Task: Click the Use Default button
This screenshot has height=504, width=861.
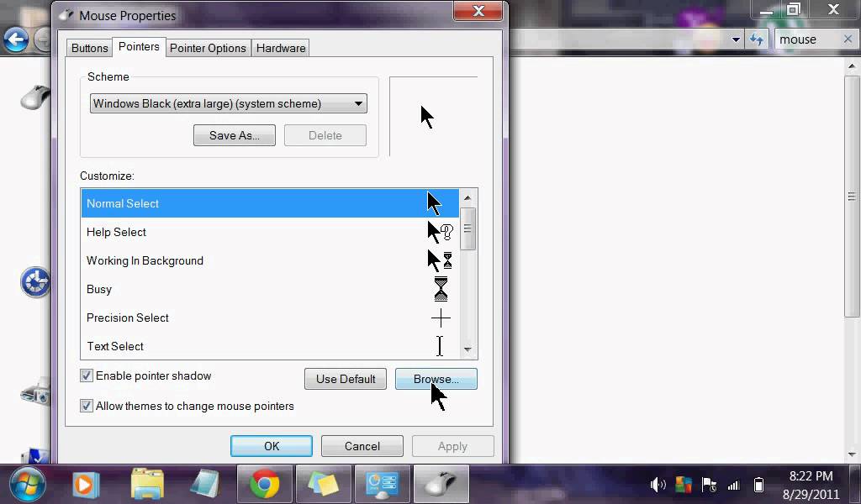Action: (346, 379)
